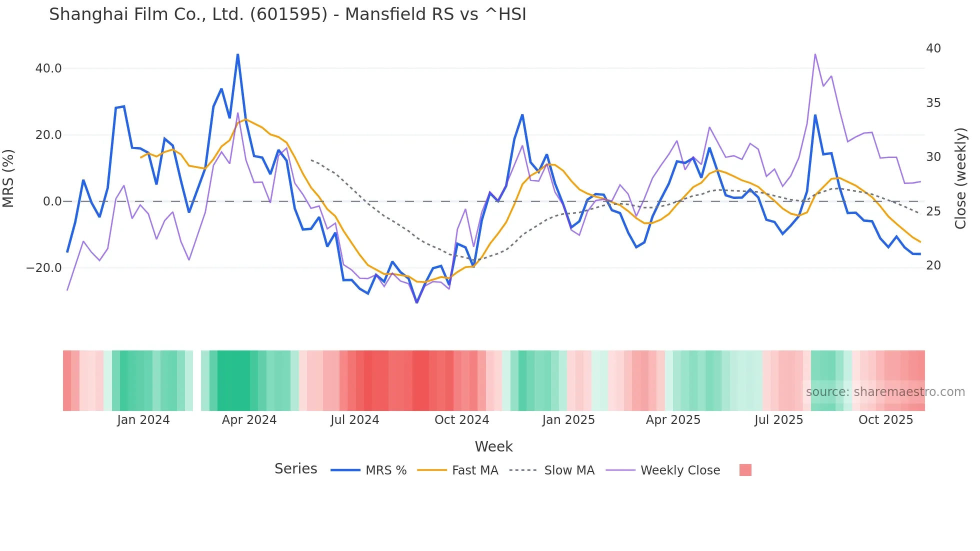Toggle the Slow MA legend entry
This screenshot has height=551, width=980.
pos(552,470)
